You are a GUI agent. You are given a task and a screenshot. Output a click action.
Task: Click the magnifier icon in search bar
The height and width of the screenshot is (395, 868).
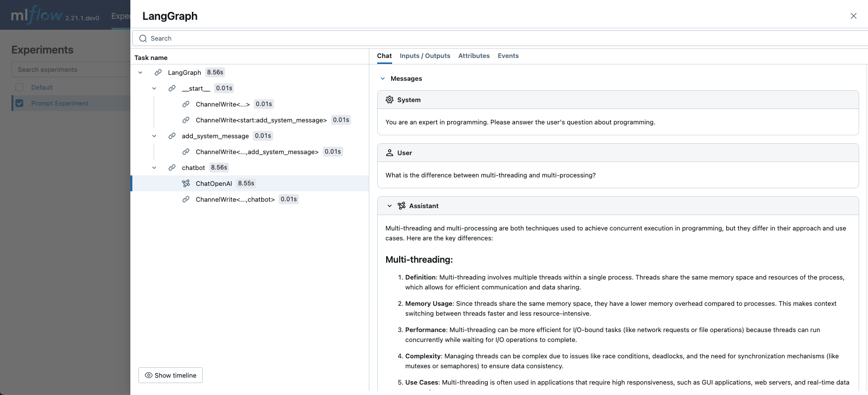coord(143,38)
